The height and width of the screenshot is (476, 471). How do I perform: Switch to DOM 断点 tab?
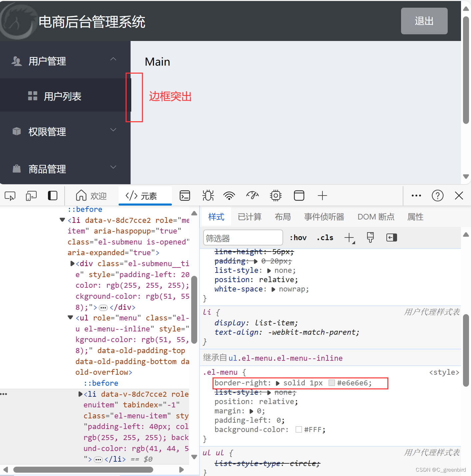click(x=376, y=217)
